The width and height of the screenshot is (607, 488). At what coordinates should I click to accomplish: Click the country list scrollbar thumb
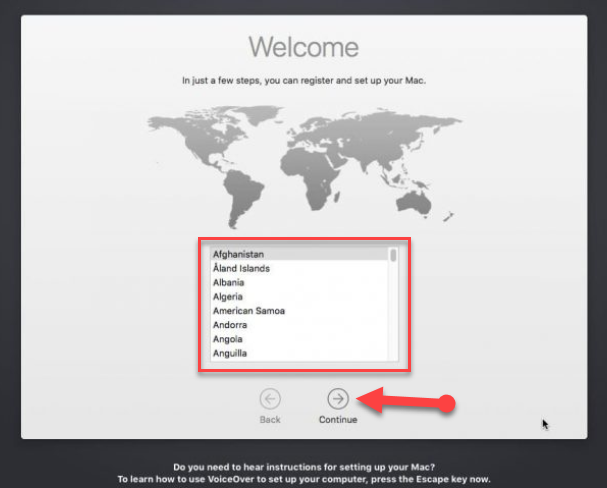393,255
